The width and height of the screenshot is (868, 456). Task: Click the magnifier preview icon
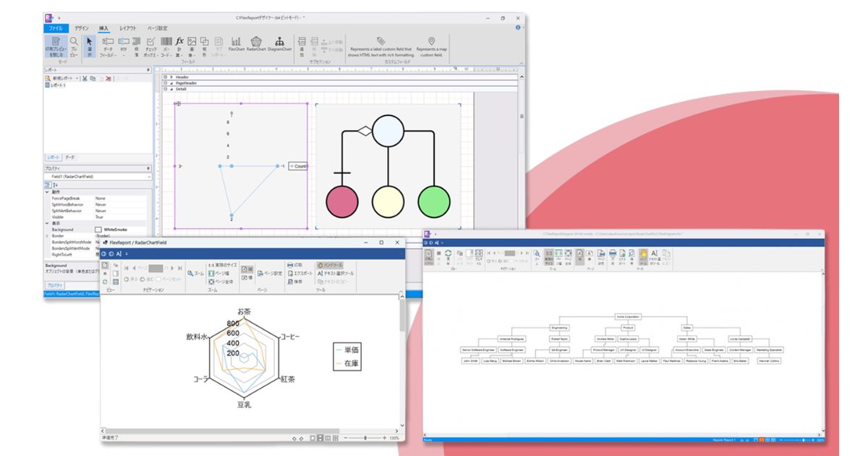coord(74,46)
